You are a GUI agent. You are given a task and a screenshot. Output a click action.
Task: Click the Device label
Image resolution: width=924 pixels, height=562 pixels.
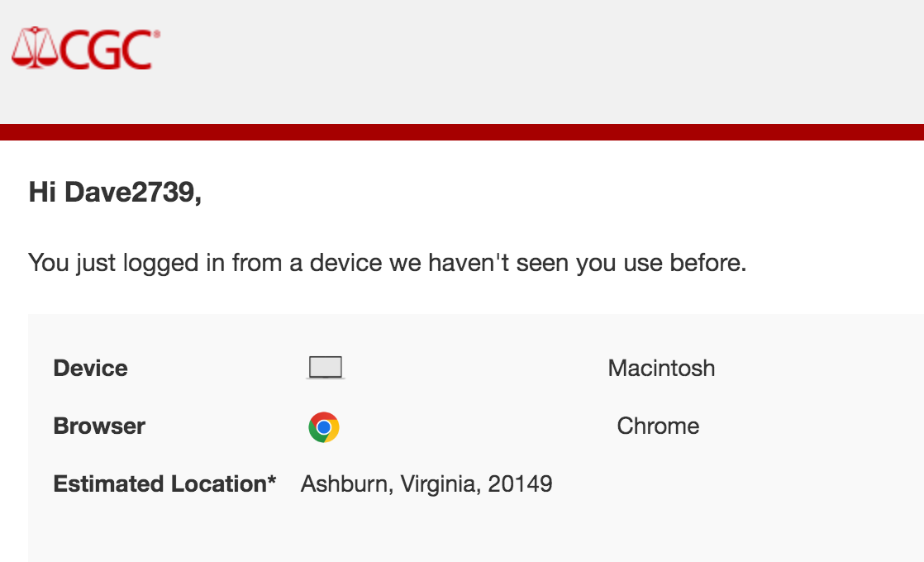click(x=90, y=368)
